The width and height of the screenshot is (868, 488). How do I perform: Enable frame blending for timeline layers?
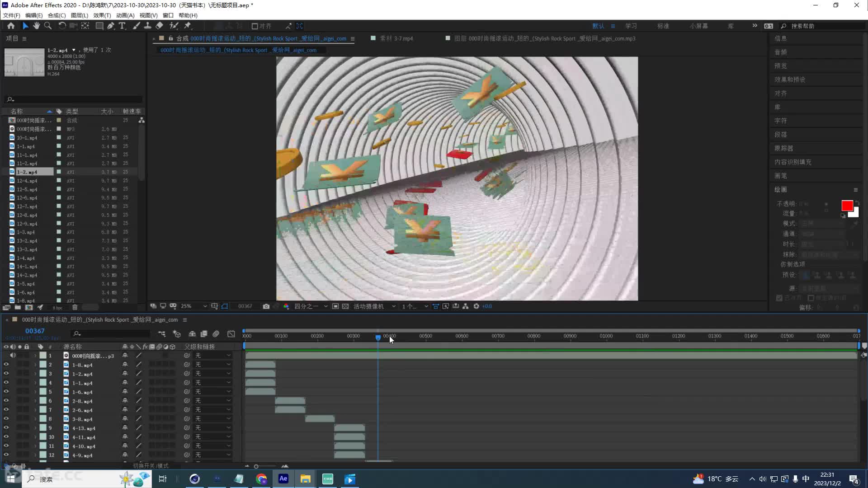[x=204, y=334]
